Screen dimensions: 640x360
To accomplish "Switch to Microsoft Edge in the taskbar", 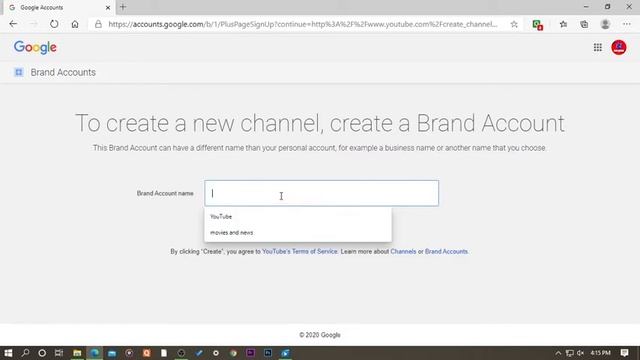I will (94, 353).
